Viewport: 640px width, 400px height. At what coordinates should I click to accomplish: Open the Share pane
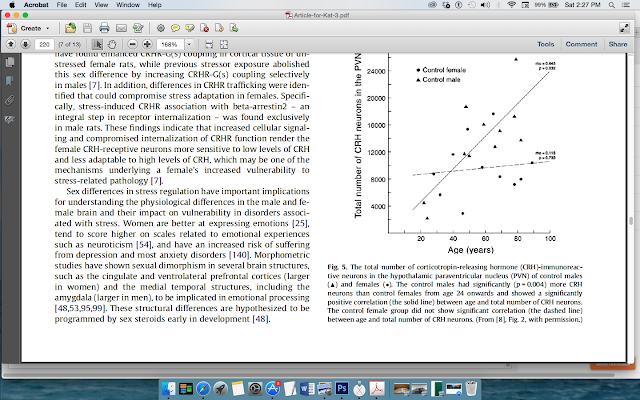(x=618, y=44)
